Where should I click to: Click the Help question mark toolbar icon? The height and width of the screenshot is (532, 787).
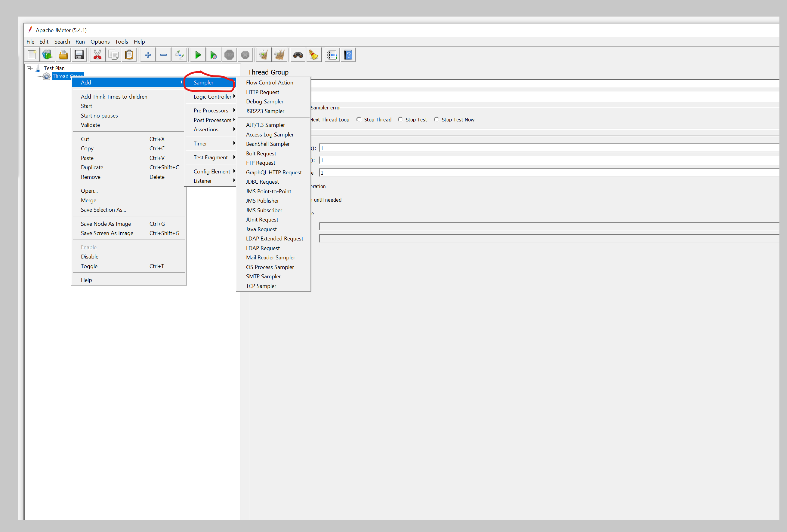(x=348, y=55)
